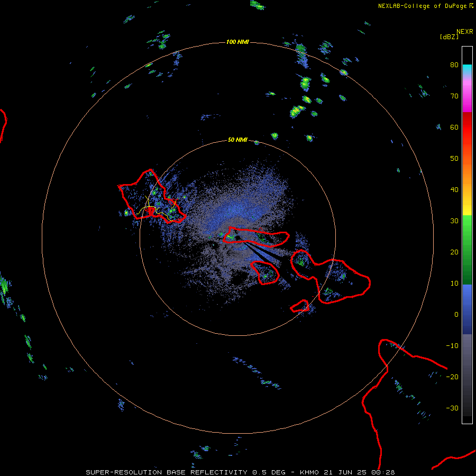Click the 40 tick label on the dBZ scale

[454, 190]
